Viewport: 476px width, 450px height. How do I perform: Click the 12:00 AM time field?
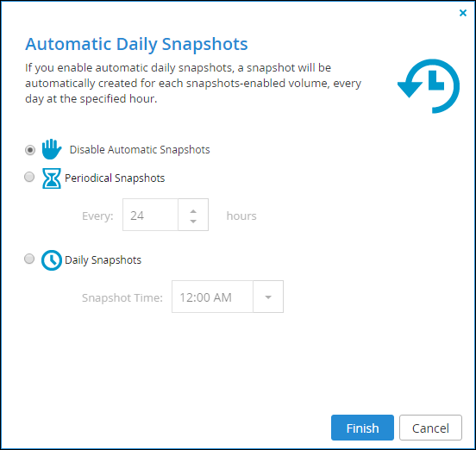212,297
